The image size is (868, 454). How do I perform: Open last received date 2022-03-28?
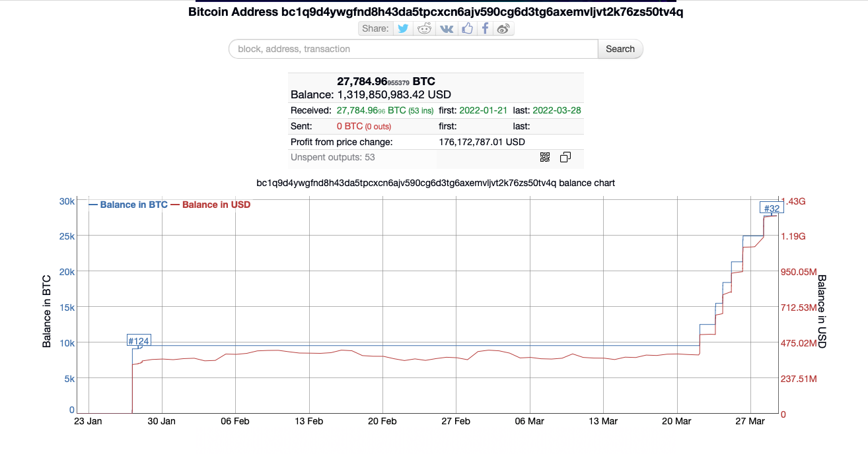556,110
